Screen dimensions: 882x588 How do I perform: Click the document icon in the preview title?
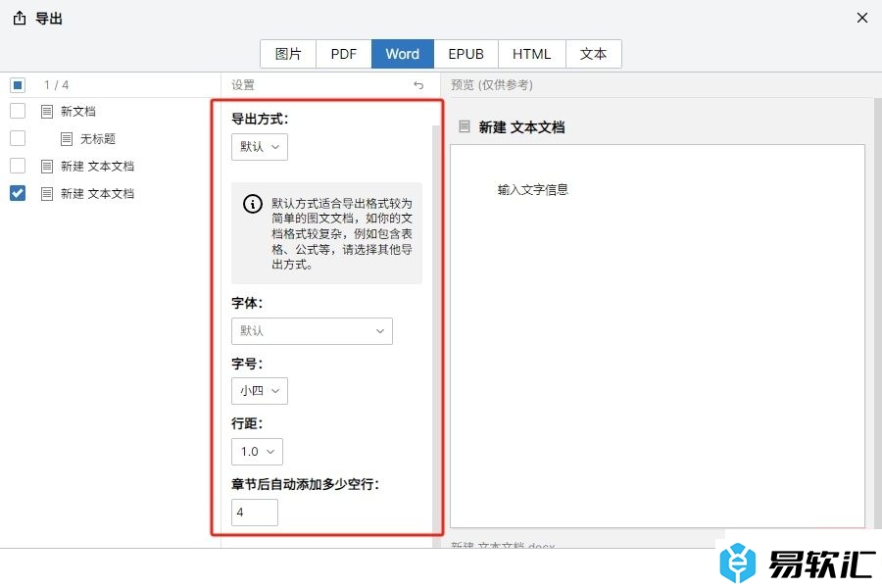tap(465, 126)
